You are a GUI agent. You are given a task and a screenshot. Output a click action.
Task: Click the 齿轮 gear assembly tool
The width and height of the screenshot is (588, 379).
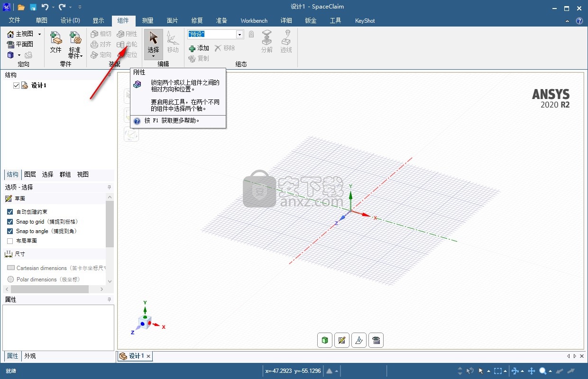127,45
